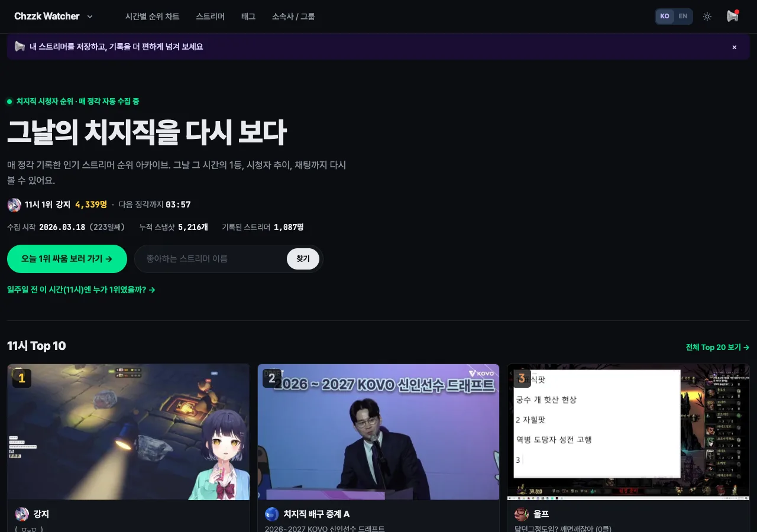The image size is (757, 532).
Task: Open the rank 3 울프 stream thumbnail
Action: [629, 432]
